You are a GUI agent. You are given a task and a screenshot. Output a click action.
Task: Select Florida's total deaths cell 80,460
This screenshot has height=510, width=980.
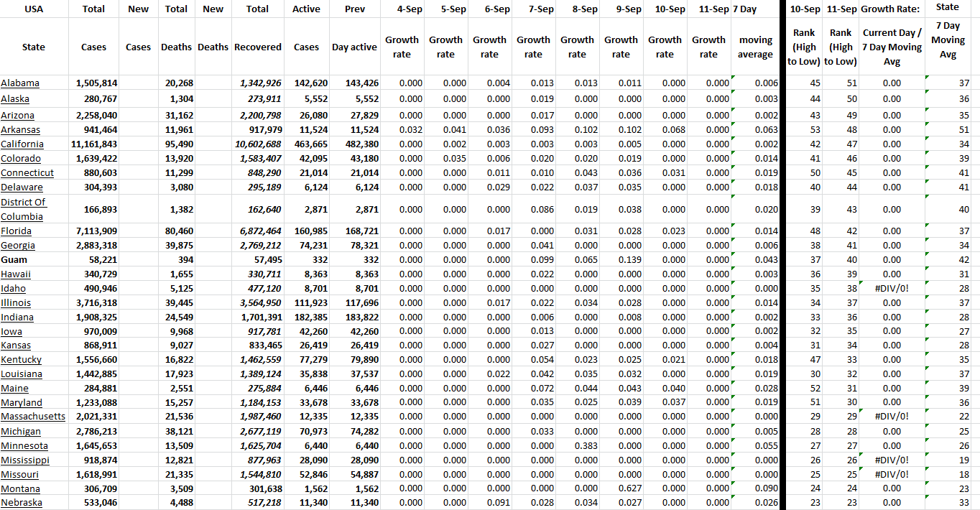click(x=176, y=231)
